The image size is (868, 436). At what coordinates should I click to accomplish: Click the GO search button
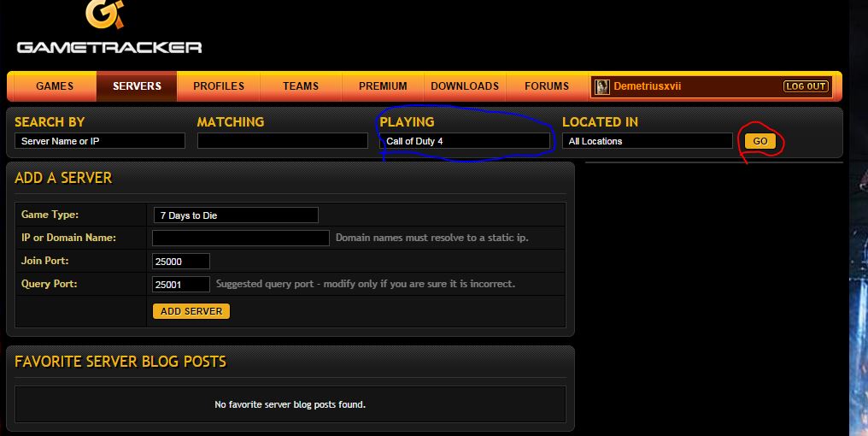(x=760, y=141)
